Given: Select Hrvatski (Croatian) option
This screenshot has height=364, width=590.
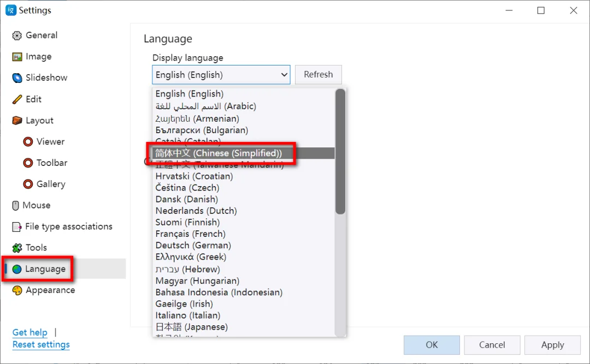Looking at the screenshot, I should tap(244, 176).
